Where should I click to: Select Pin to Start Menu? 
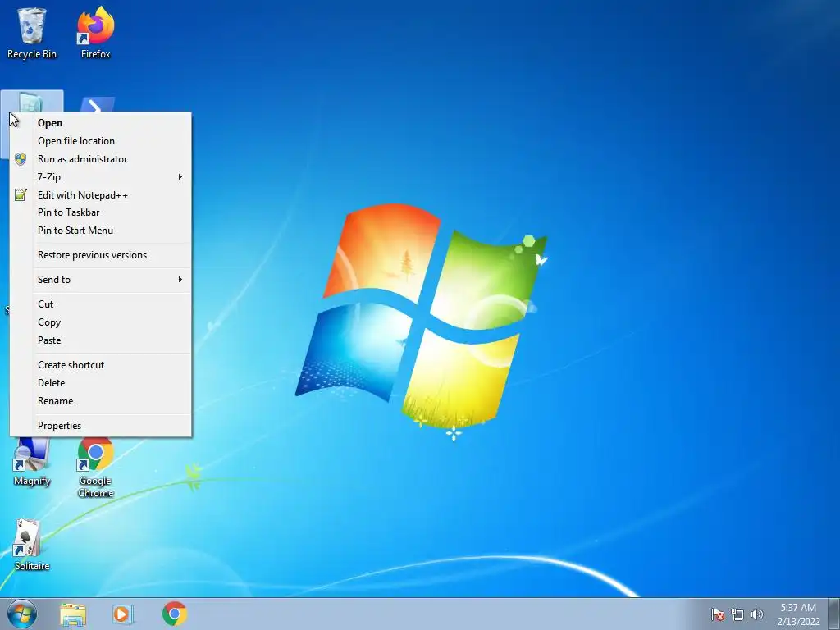[101, 231]
